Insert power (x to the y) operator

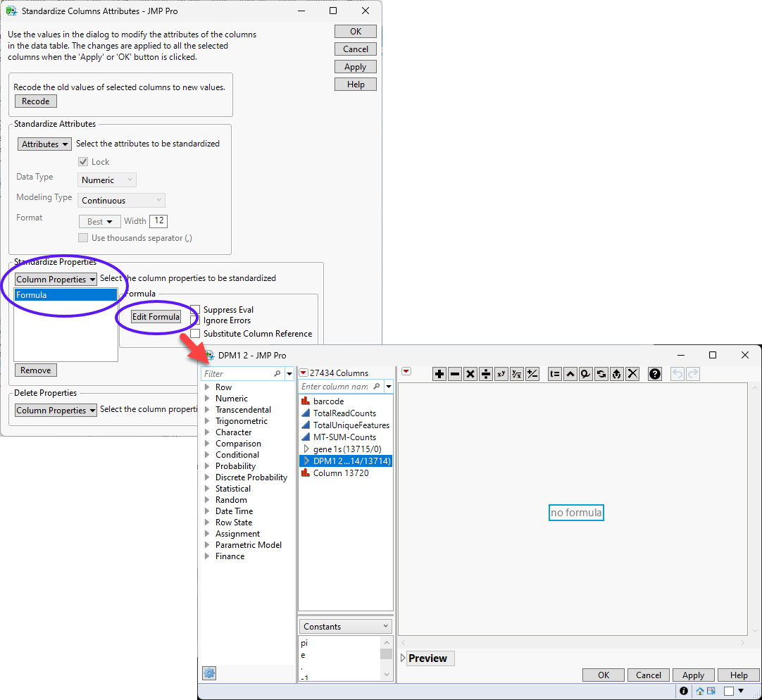pyautogui.click(x=501, y=374)
